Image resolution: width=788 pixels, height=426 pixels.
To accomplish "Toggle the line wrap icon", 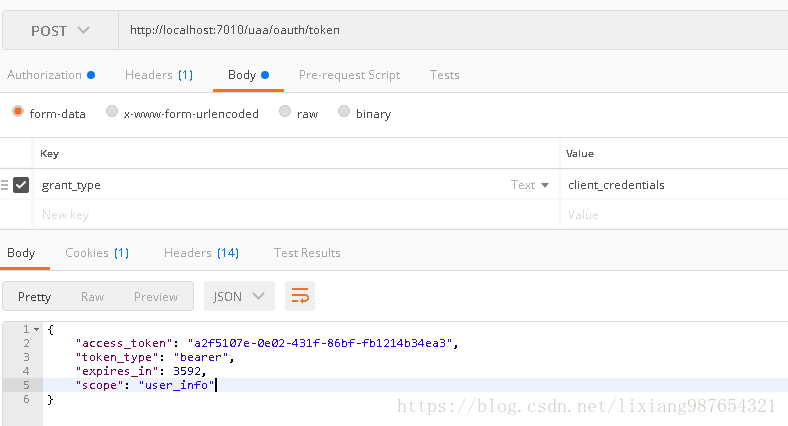I will pos(300,296).
